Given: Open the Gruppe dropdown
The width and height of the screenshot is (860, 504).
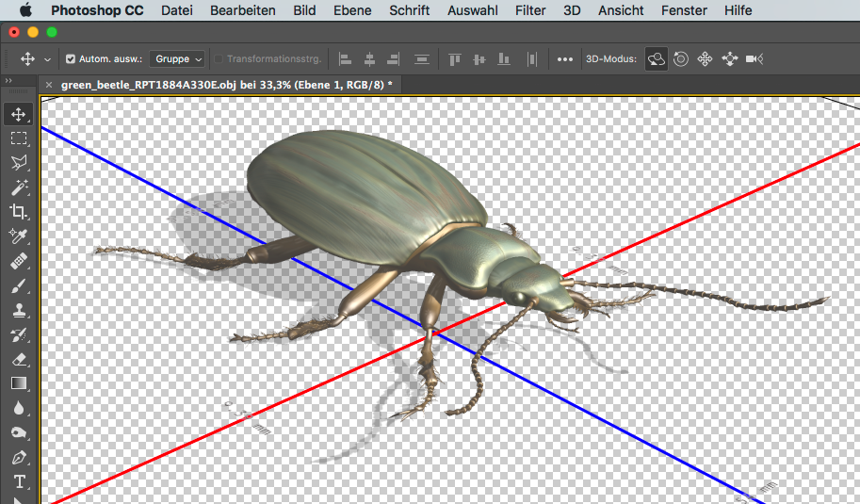Looking at the screenshot, I should (x=178, y=58).
